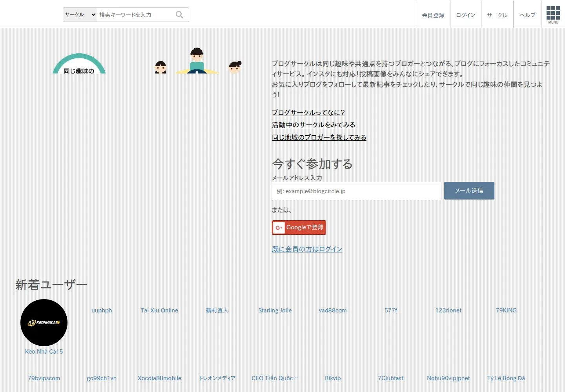The width and height of the screenshot is (565, 392).
Task: Open user vad88com profile
Action: point(333,310)
